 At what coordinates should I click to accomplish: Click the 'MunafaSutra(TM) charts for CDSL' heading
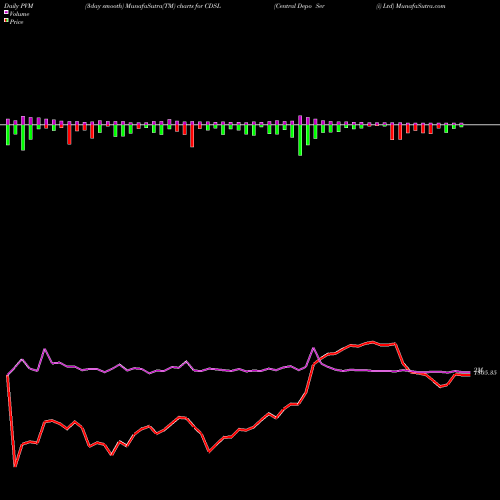pyautogui.click(x=173, y=6)
